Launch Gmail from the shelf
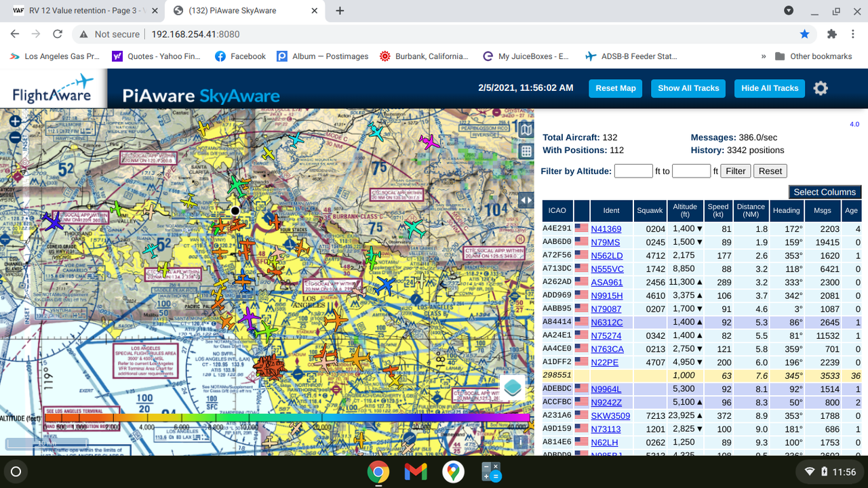Screen dimensions: 868x488 click(415, 472)
